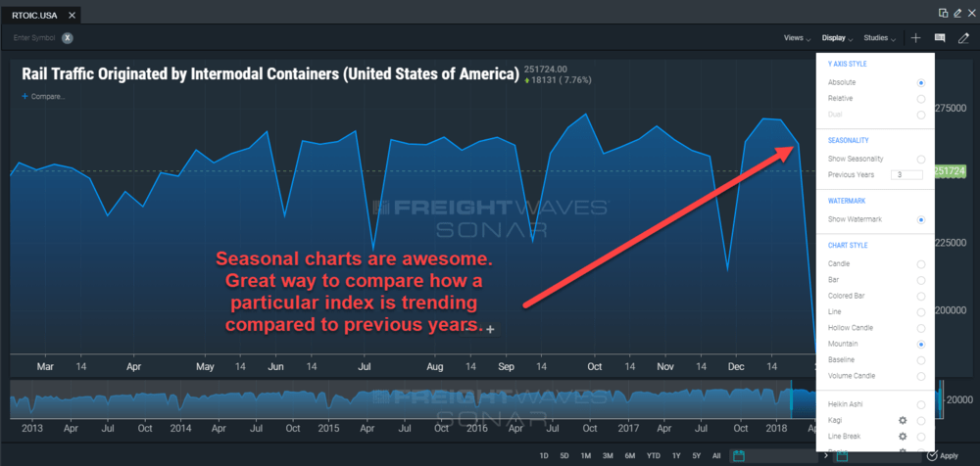Click the pop-out window icon
This screenshot has height=466, width=980.
click(x=944, y=13)
